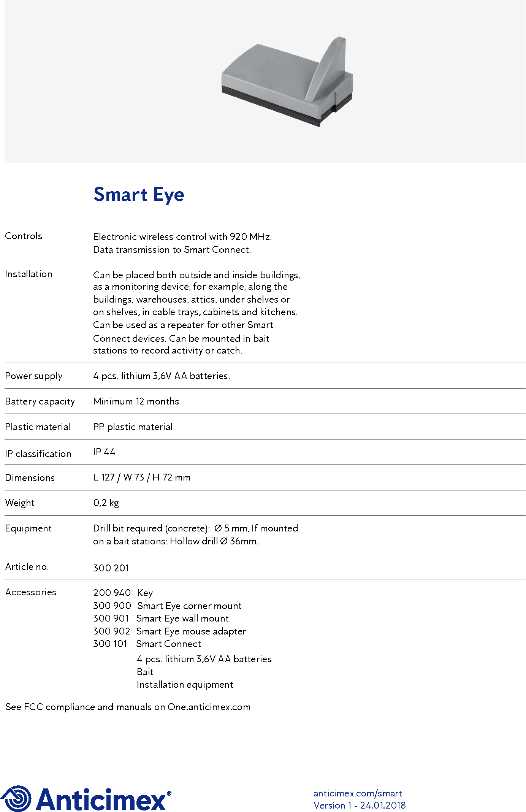Screen dimensions: 526x812
Task: Click 'L 127 / W 73 / H 72 mm'
Action: [x=142, y=477]
